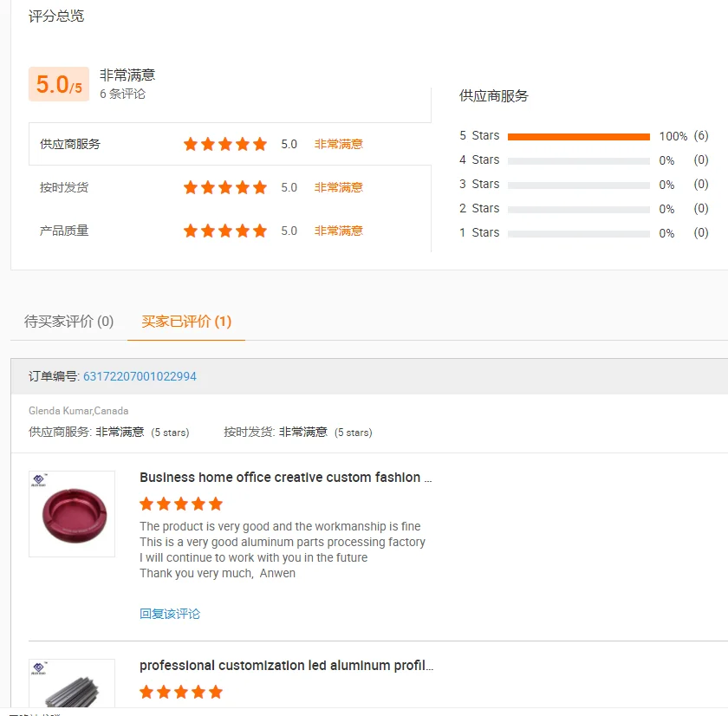The height and width of the screenshot is (716, 728).
Task: Click the 5.0/5 overall score badge
Action: pyautogui.click(x=59, y=85)
